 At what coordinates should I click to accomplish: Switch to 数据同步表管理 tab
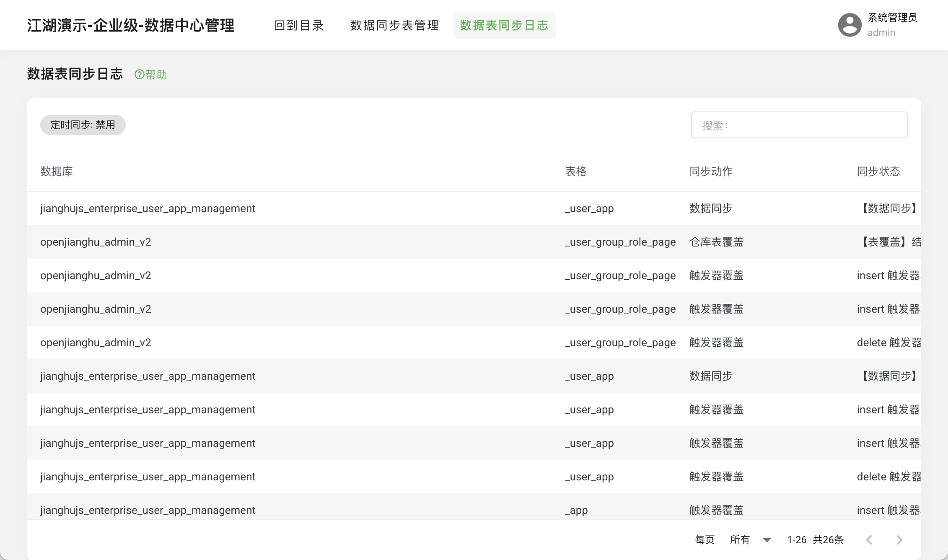point(394,25)
